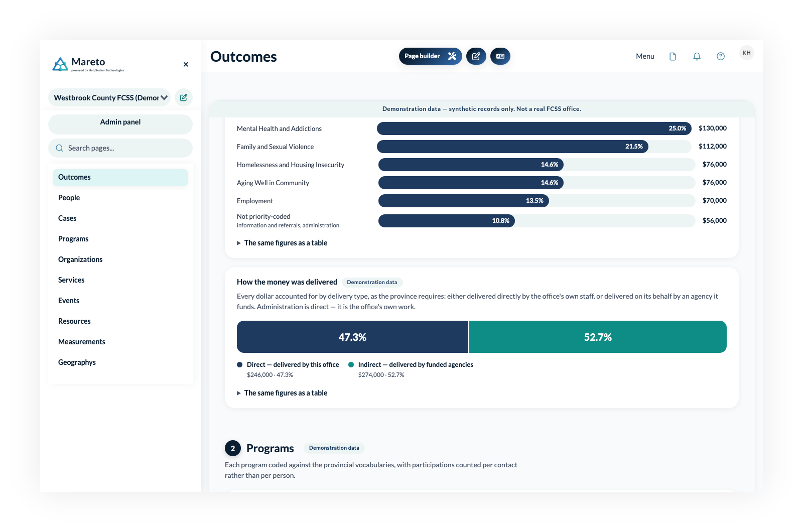
Task: Open the KH user avatar
Action: pos(747,53)
